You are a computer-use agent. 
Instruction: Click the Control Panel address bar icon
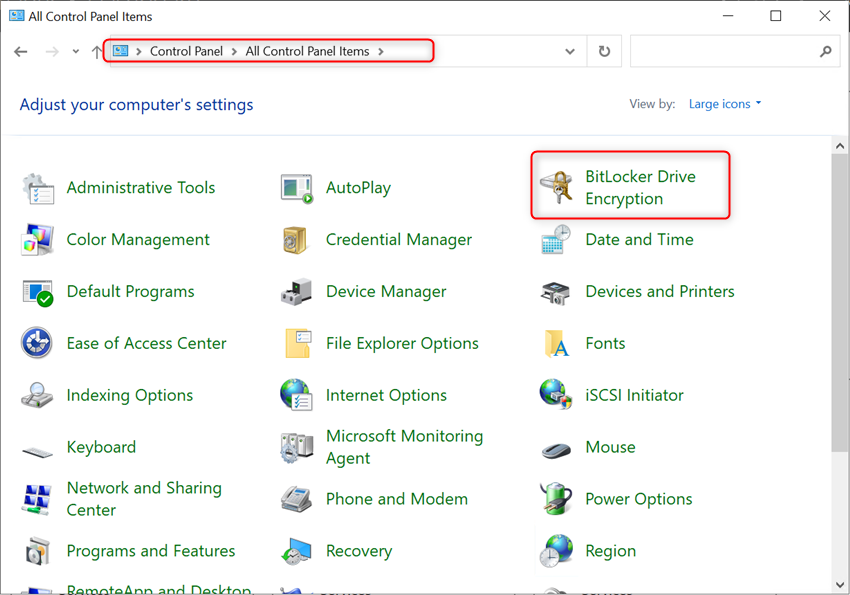pos(120,51)
